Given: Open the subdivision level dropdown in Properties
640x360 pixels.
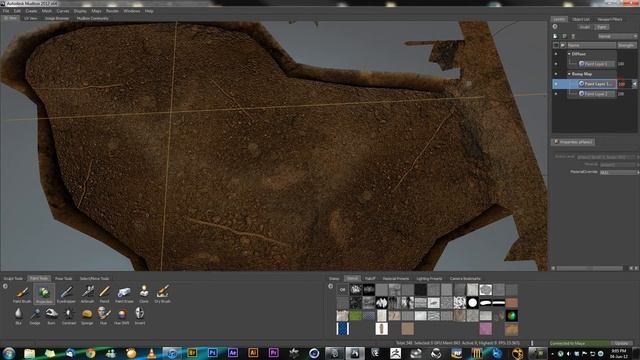Looking at the screenshot, I should click(607, 157).
